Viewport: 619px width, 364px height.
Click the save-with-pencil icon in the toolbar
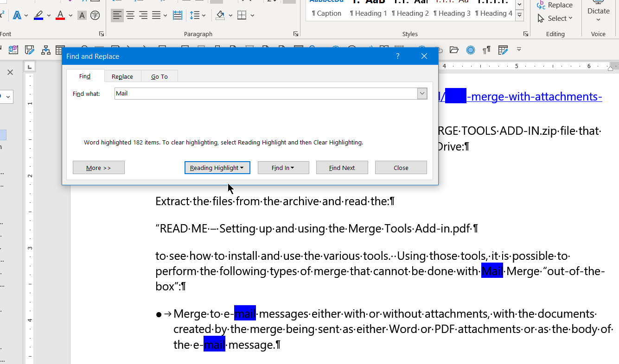(30, 50)
